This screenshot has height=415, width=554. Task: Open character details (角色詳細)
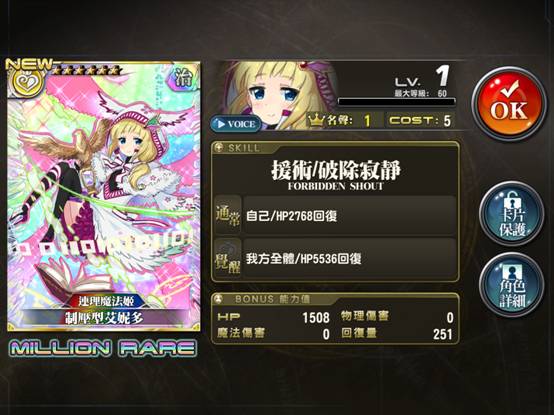coord(512,284)
